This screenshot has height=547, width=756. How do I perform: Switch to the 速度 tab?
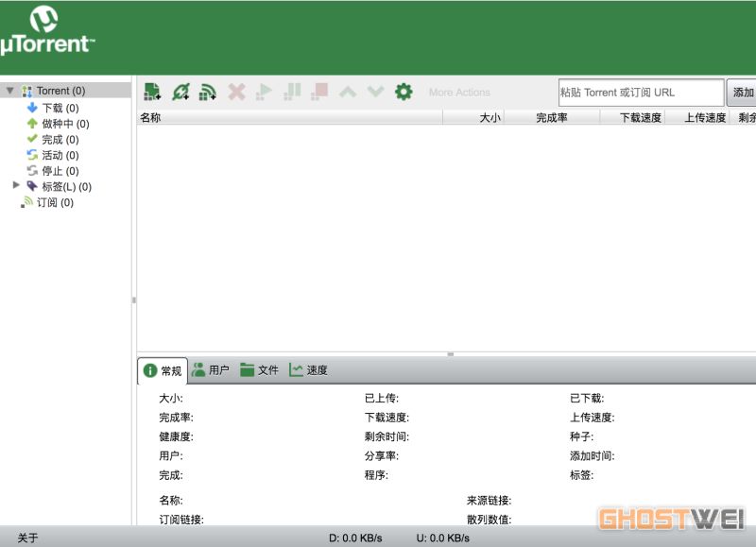click(x=308, y=370)
